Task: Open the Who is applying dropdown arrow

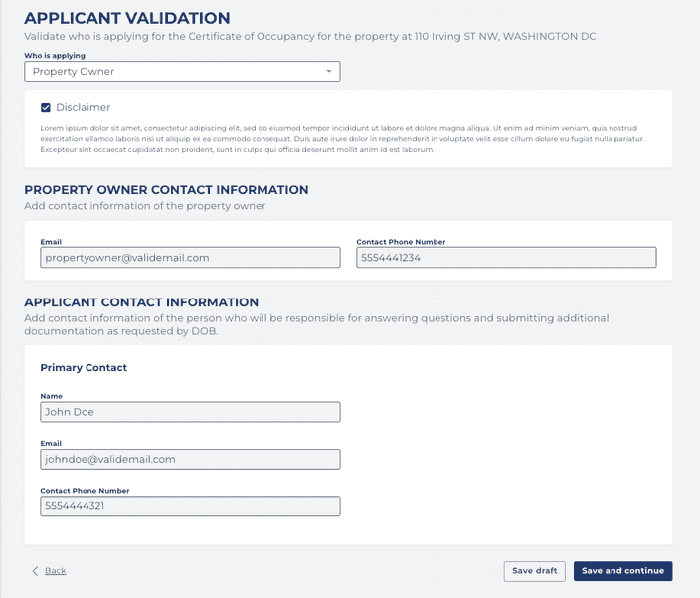Action: [329, 72]
